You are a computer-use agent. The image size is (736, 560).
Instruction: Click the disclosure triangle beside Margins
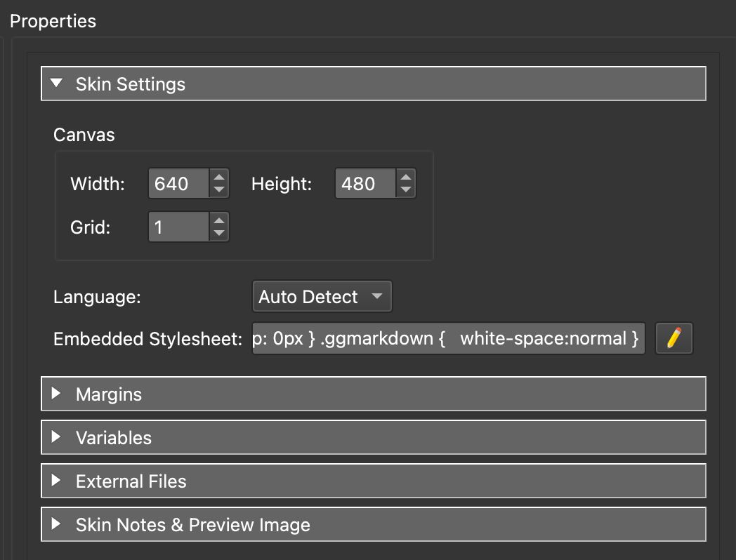click(57, 394)
